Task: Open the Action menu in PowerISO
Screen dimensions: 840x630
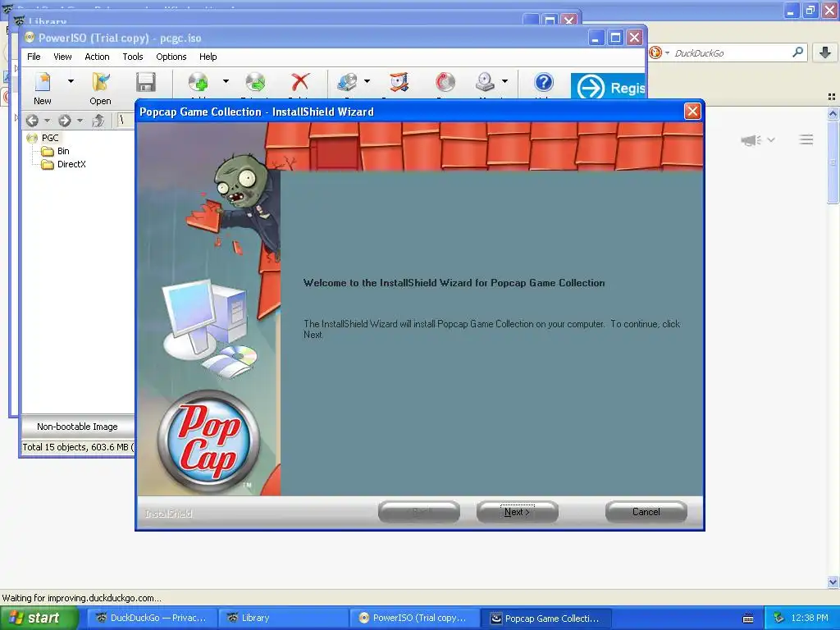Action: (x=97, y=57)
